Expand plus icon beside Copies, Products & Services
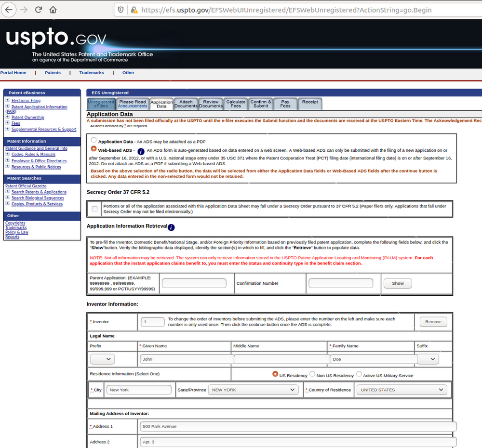The width and height of the screenshot is (482, 448). point(7,203)
